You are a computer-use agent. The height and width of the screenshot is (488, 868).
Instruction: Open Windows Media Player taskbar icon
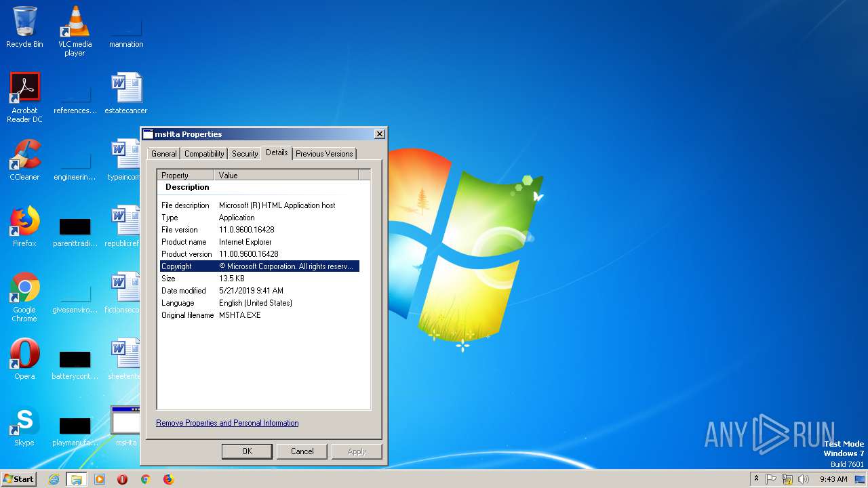pyautogui.click(x=100, y=479)
